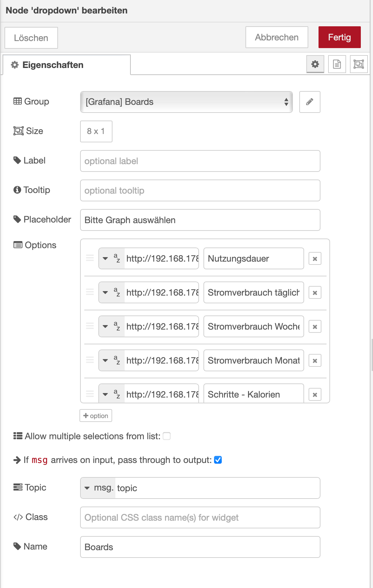The width and height of the screenshot is (373, 588).
Task: Edit the Nutzungsdauer label field
Action: [x=254, y=258]
